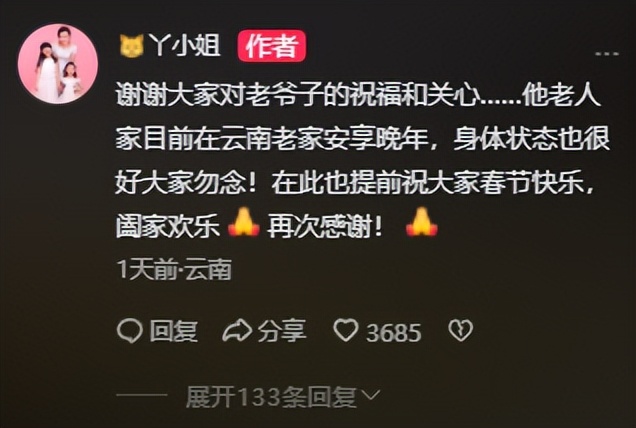Click the share arrow icon
This screenshot has height=428, width=636.
(x=237, y=331)
